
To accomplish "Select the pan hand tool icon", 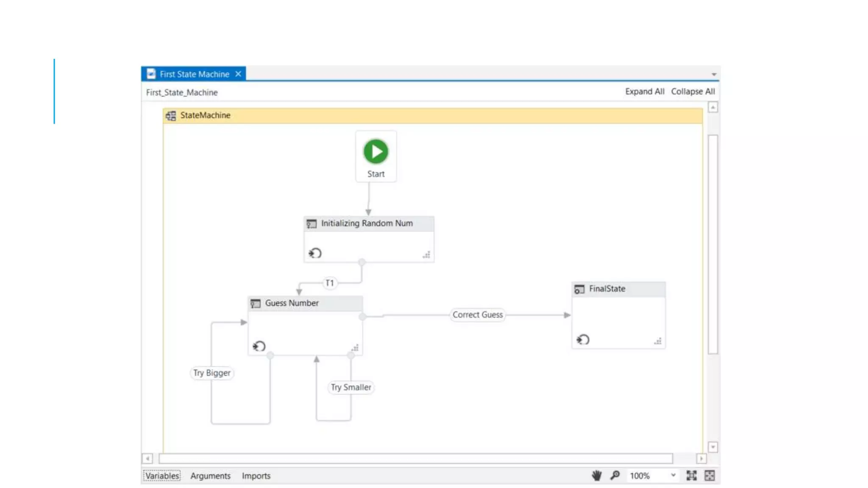I will [596, 475].
